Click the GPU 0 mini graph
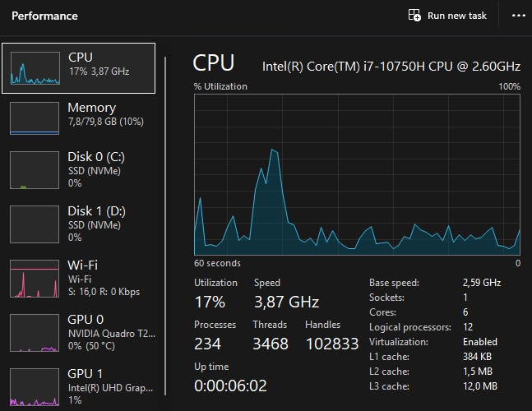Viewport: 532px width, 411px height. pyautogui.click(x=35, y=332)
